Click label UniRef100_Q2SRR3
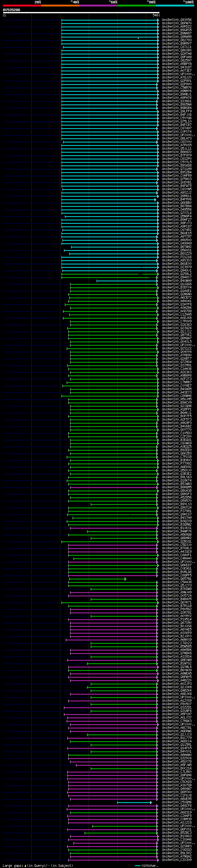The width and height of the screenshot is (197, 868). coord(177,846)
